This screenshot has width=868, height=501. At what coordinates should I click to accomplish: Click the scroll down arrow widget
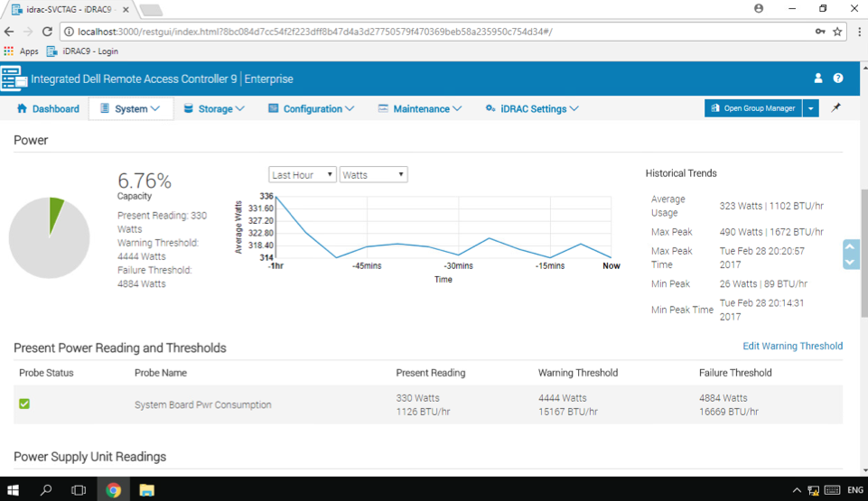851,262
